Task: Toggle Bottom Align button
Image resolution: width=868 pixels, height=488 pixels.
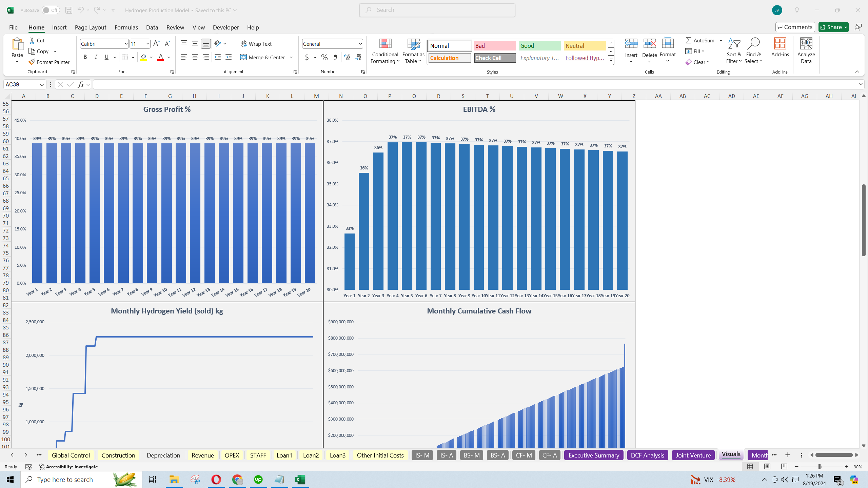Action: (206, 43)
